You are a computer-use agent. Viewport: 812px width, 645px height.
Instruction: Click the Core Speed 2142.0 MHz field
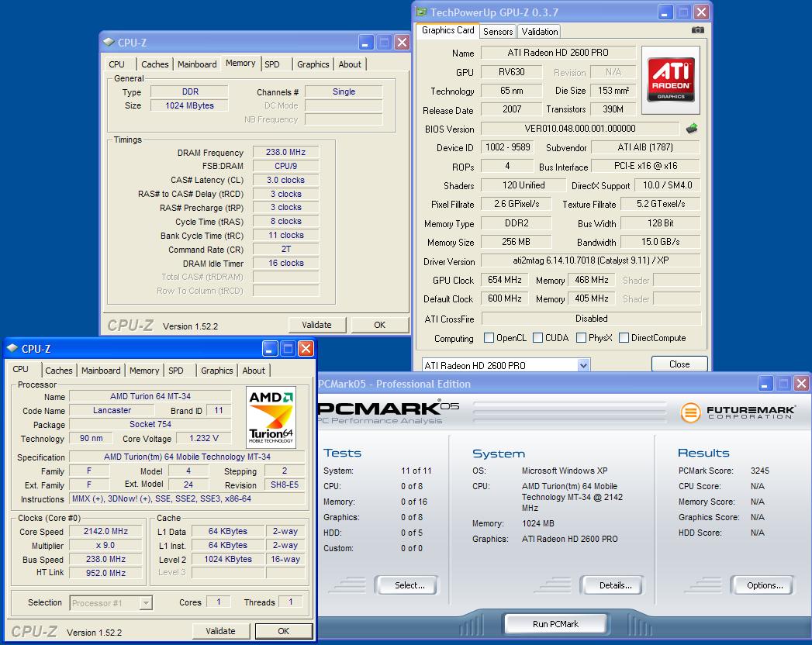(105, 531)
